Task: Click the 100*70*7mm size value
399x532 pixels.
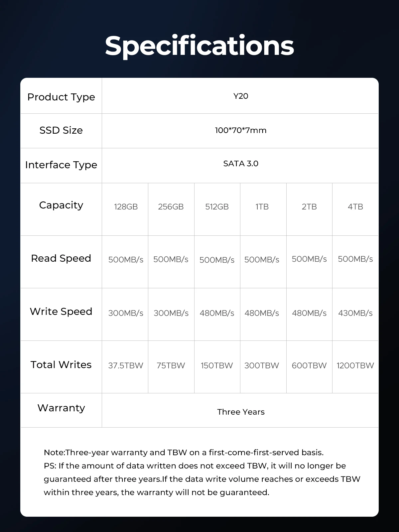Action: tap(241, 130)
